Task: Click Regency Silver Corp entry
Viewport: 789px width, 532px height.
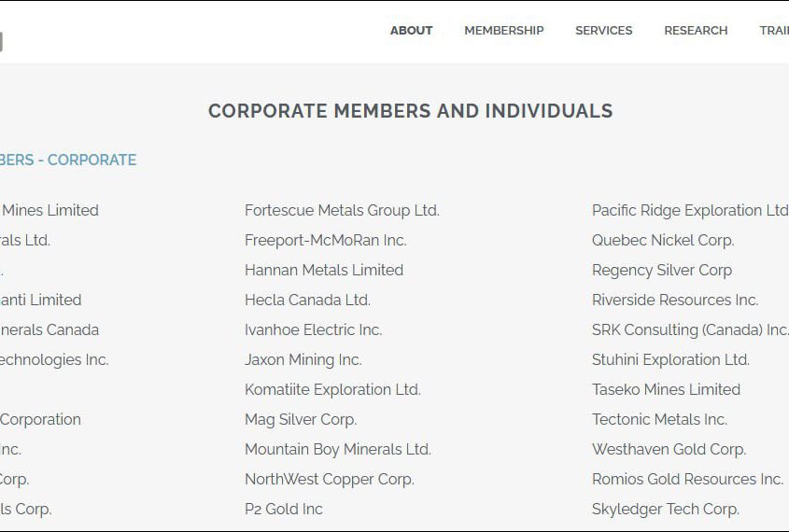Action: tap(662, 271)
